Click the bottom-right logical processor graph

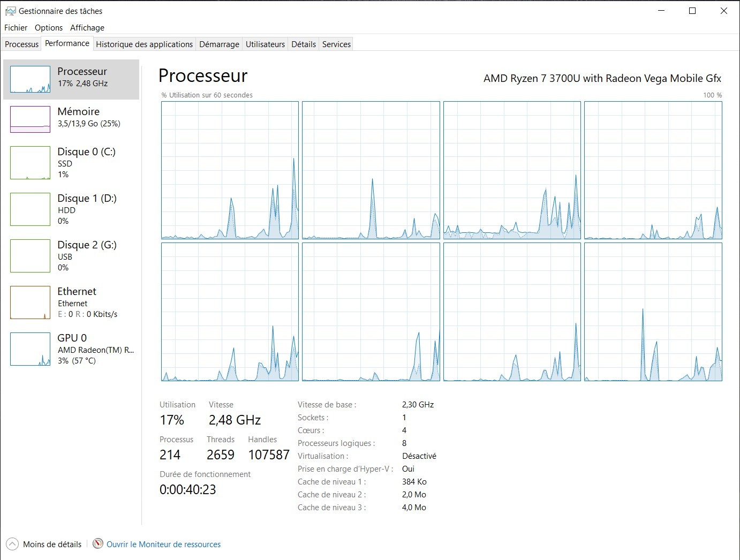pos(653,312)
